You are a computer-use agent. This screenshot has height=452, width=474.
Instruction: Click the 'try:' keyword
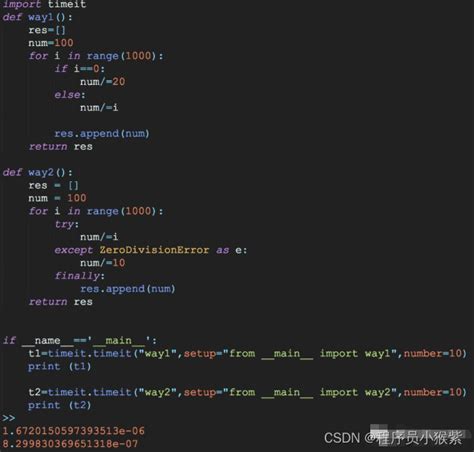(67, 224)
